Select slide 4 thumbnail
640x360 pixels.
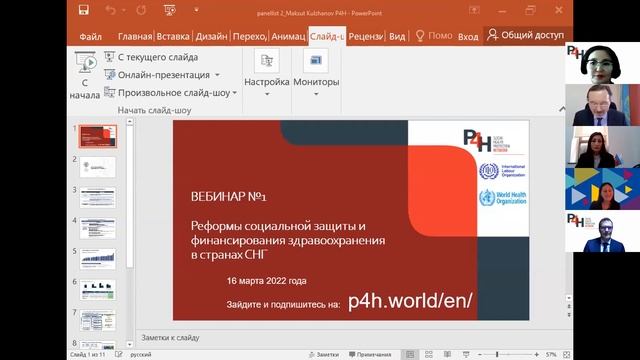pos(98,228)
